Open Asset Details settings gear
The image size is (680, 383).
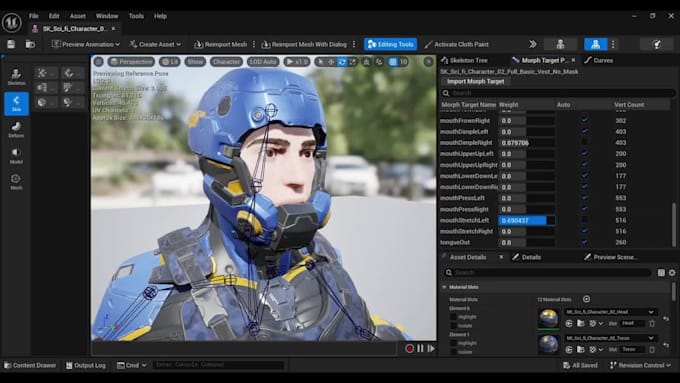click(x=672, y=272)
